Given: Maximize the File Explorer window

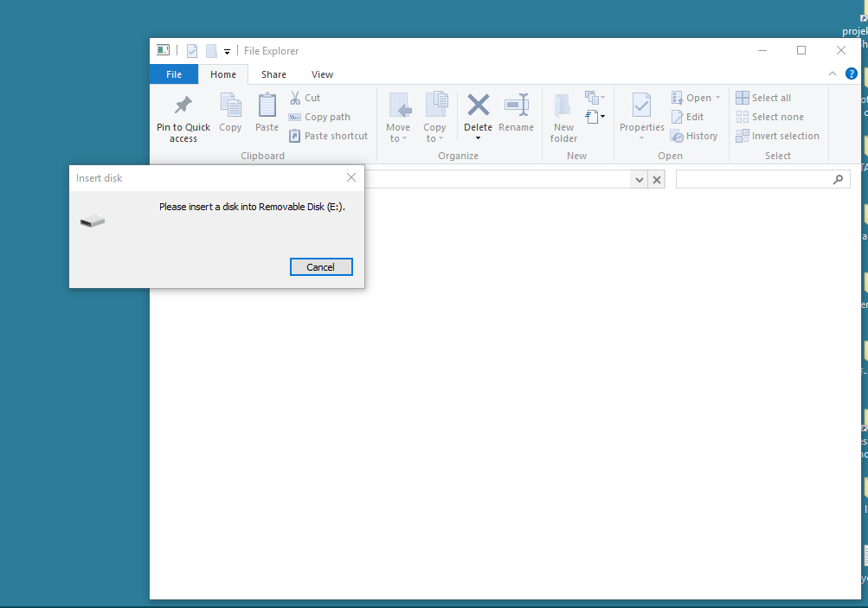Looking at the screenshot, I should point(801,50).
